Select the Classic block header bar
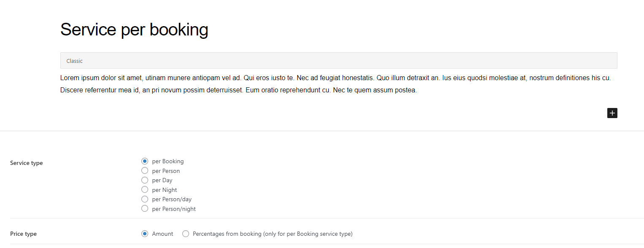 (x=338, y=61)
